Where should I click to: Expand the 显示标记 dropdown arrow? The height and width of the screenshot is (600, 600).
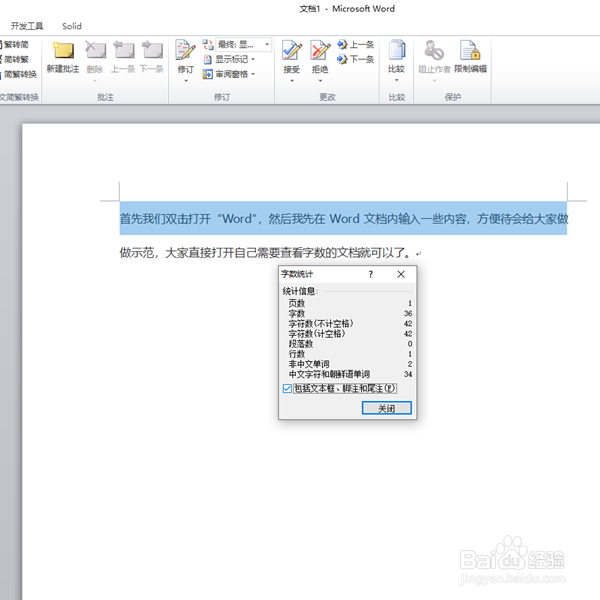tap(253, 59)
